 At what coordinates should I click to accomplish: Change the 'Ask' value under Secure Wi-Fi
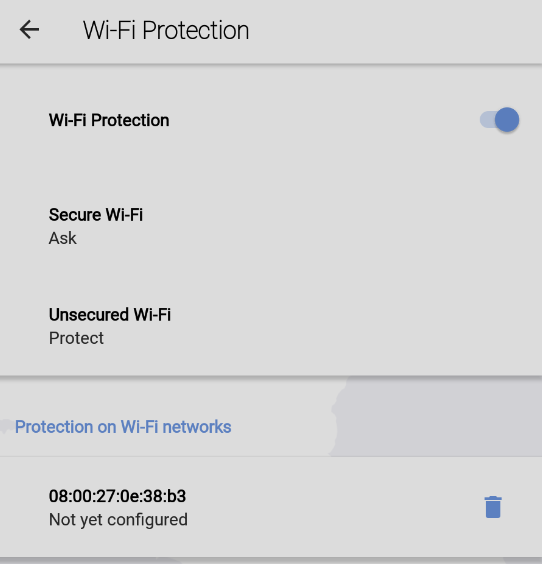coord(63,238)
